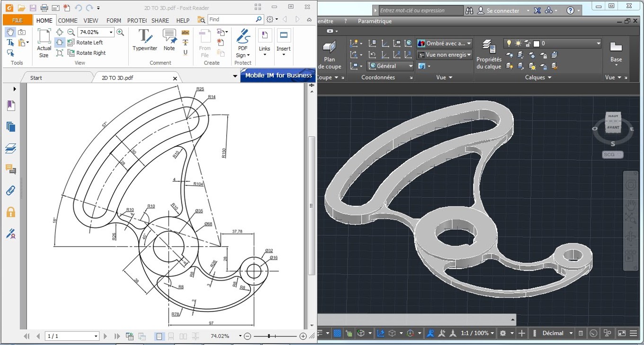Toggle the layer lightbulb on/off in layer dropdown
Screen dimensions: 644x345
[x=509, y=44]
